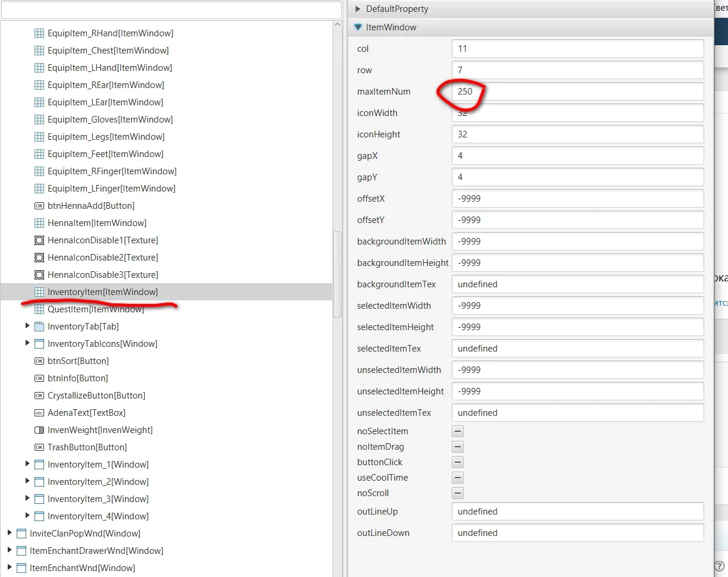Click the EquipItem_Legs grid icon

point(39,137)
